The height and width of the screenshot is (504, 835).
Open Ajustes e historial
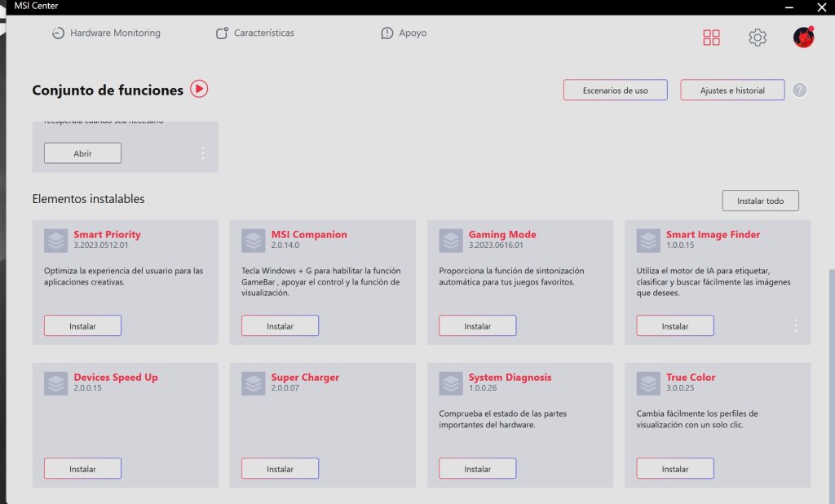tap(732, 90)
